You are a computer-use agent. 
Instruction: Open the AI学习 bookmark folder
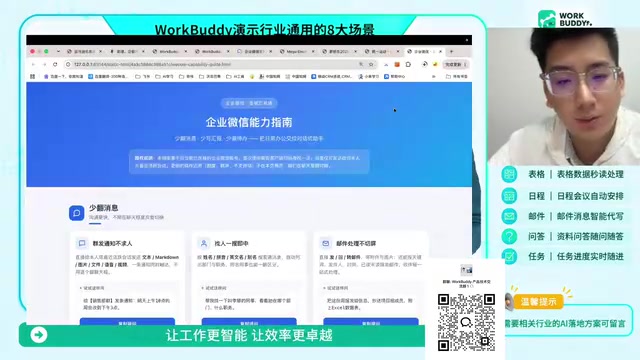(164, 76)
